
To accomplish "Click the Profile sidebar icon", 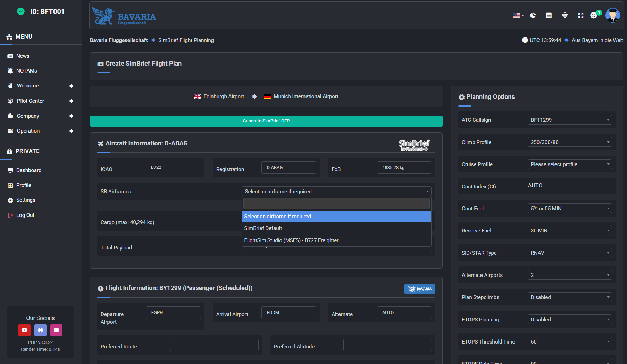I will pyautogui.click(x=10, y=185).
